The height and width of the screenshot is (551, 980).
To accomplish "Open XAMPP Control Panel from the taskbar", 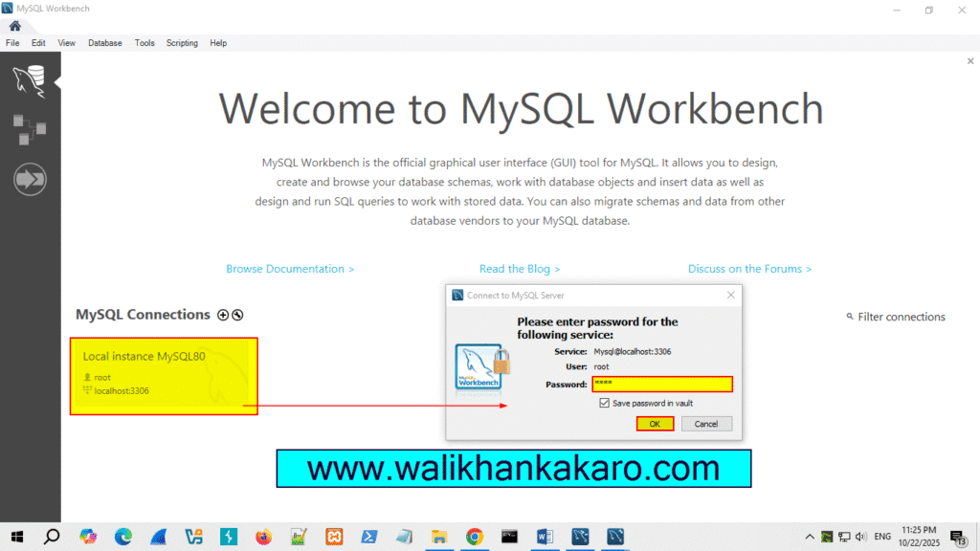I will 334,537.
